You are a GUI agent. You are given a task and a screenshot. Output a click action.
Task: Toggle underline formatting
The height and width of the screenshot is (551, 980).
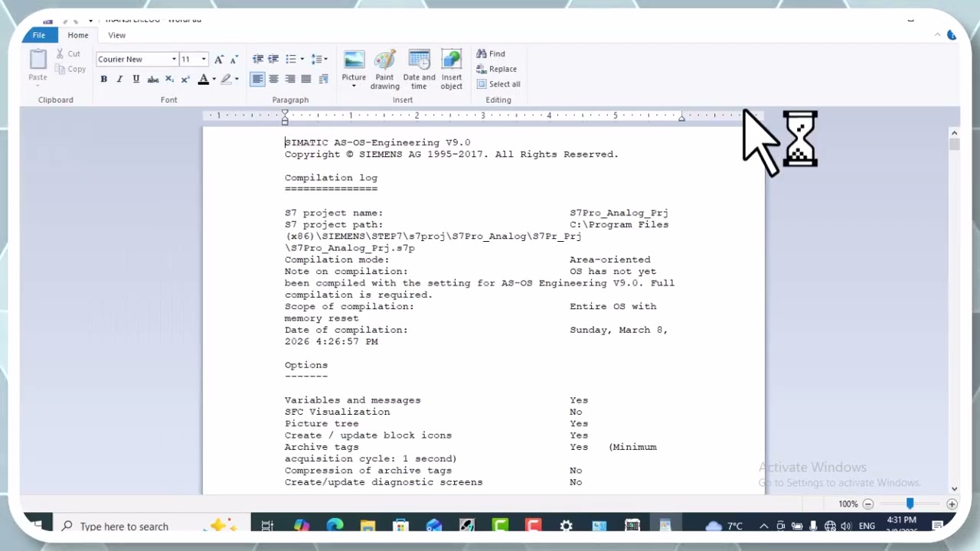(x=136, y=79)
